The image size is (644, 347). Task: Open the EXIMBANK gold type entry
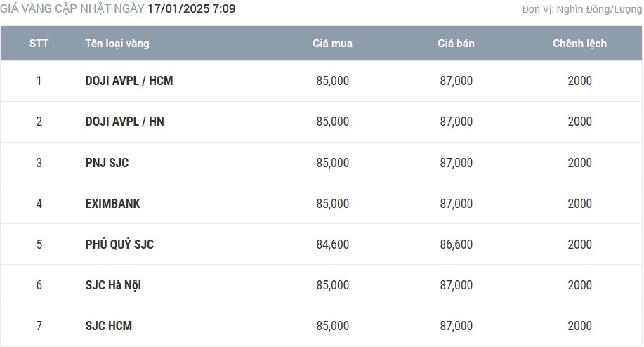[x=112, y=204]
